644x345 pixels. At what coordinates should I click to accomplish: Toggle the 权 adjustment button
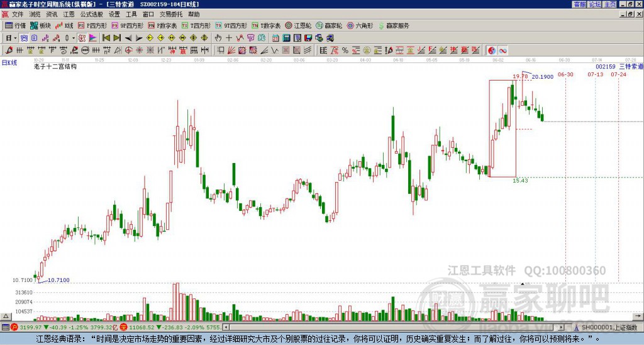[82, 38]
